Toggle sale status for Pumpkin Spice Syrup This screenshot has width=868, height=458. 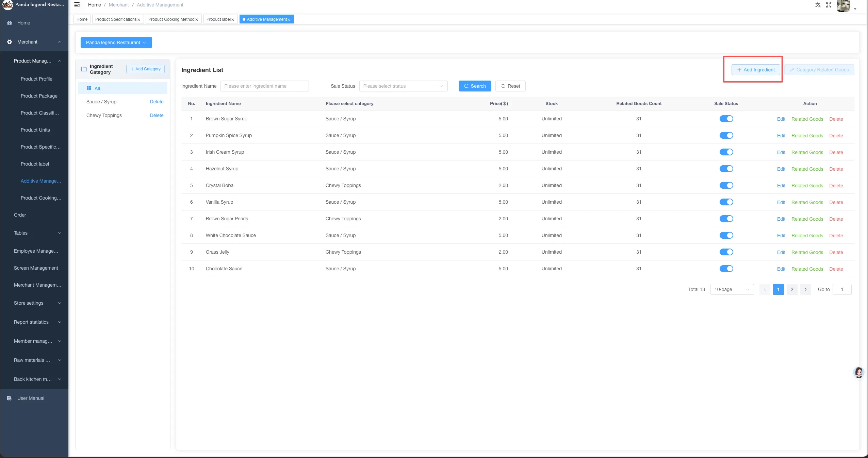click(726, 135)
